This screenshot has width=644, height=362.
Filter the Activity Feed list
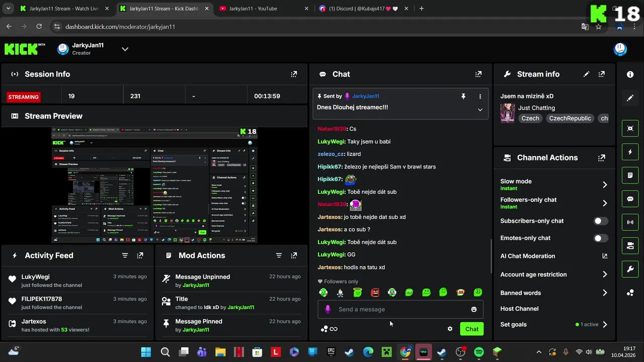click(125, 255)
